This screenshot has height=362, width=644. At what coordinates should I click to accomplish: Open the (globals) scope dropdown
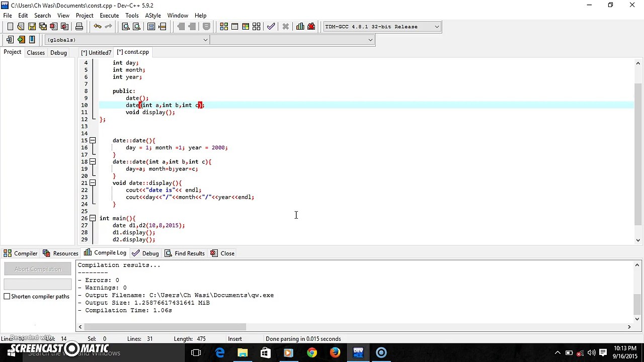coord(127,40)
